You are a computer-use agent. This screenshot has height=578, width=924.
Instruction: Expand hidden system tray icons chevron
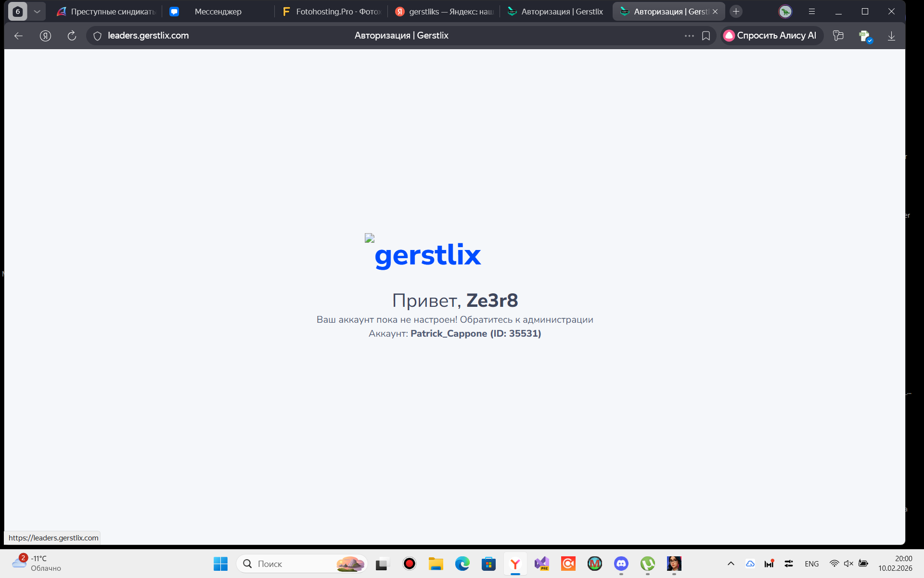731,564
